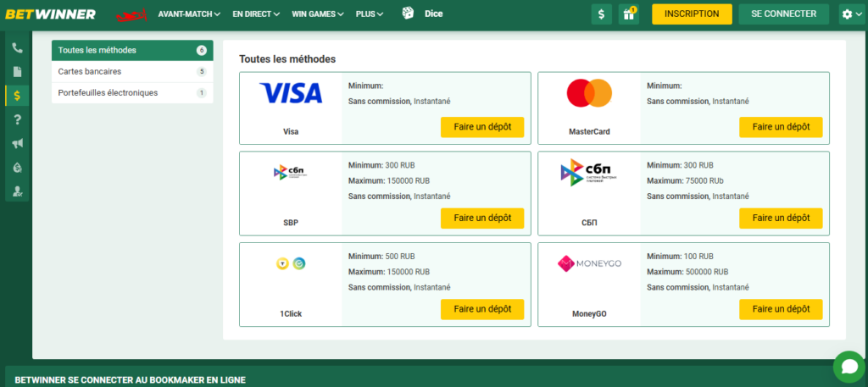
Task: Click the BetWinner logo
Action: (x=50, y=14)
